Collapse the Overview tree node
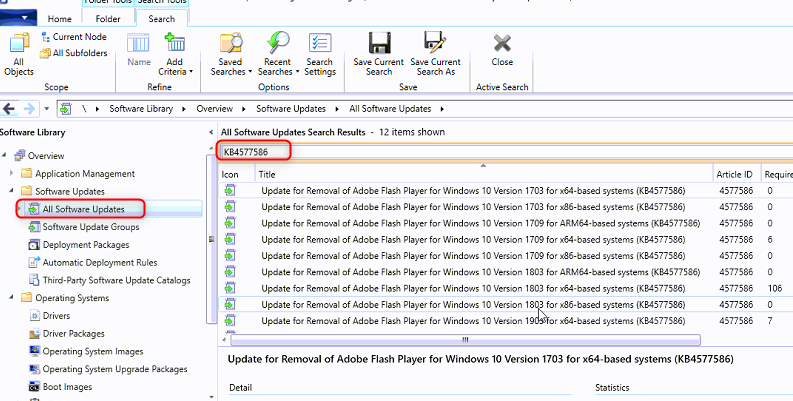 coord(4,155)
